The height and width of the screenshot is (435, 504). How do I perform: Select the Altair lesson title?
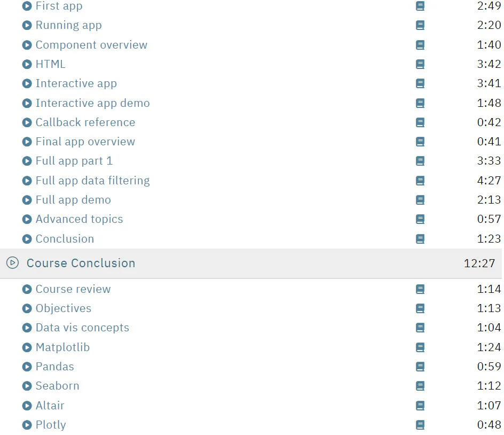(x=50, y=406)
